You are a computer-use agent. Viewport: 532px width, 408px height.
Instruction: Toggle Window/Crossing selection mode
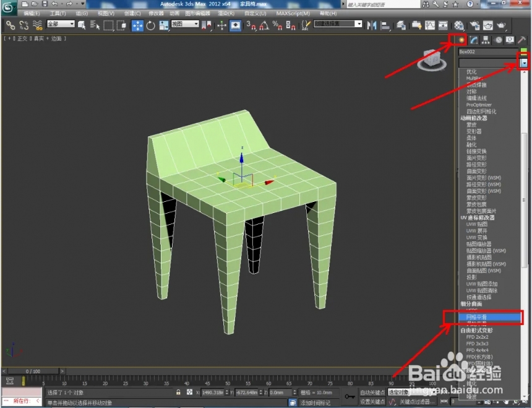click(121, 25)
